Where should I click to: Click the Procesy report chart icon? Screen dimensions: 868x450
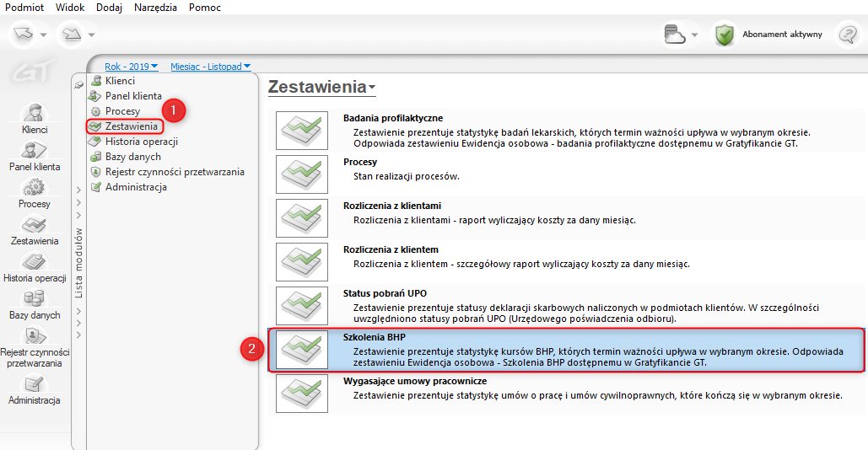pyautogui.click(x=302, y=174)
